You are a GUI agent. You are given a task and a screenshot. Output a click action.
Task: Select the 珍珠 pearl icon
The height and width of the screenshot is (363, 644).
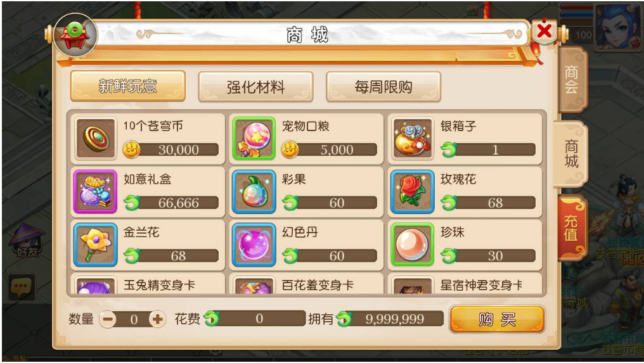[x=413, y=245]
